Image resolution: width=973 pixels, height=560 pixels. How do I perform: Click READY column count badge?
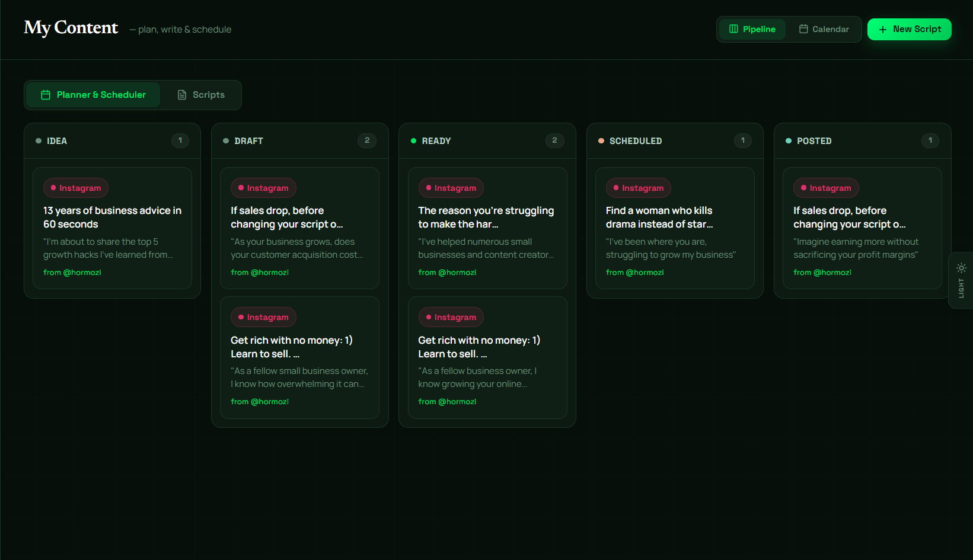(554, 140)
